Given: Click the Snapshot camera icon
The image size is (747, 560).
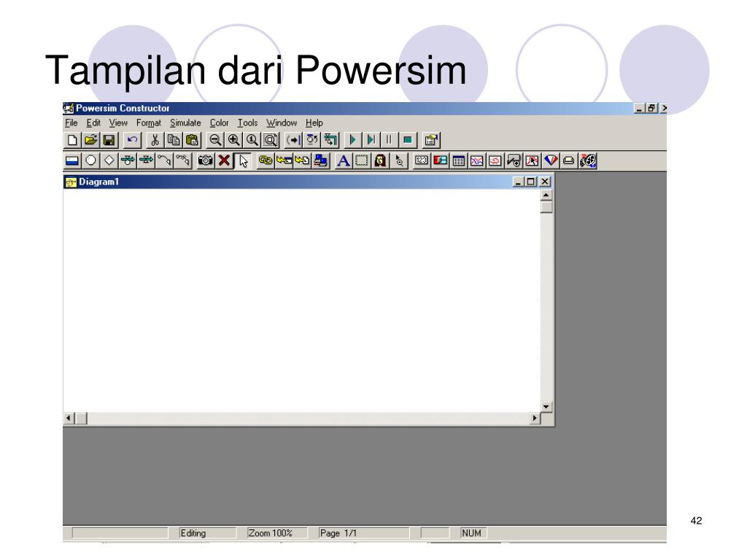Looking at the screenshot, I should click(205, 161).
